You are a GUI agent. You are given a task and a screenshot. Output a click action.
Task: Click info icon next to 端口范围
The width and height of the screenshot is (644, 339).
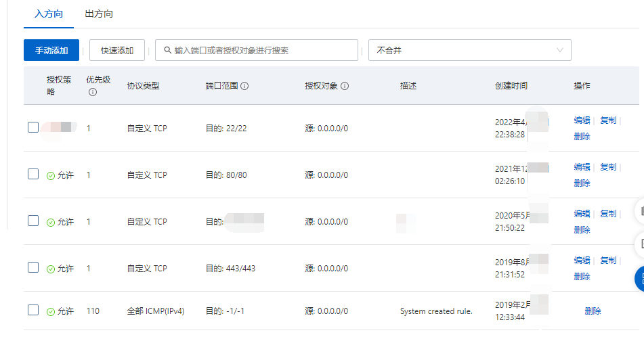click(244, 86)
